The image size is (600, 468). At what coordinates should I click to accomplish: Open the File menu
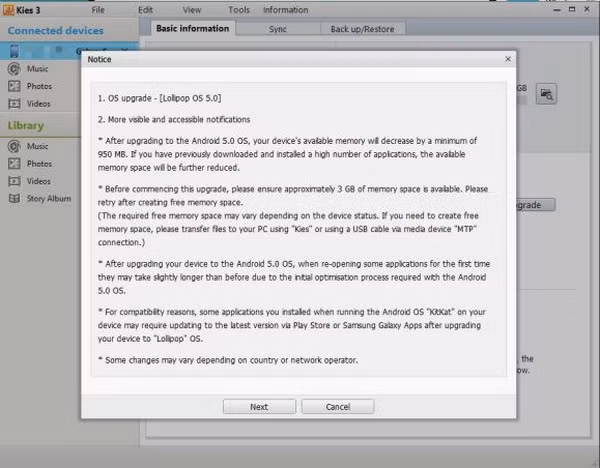[98, 10]
